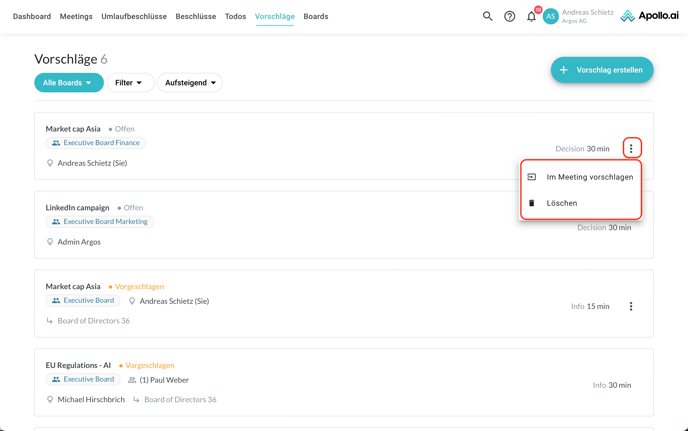The height and width of the screenshot is (431, 688).
Task: Open the Aufsteigend sort dropdown
Action: [x=190, y=83]
